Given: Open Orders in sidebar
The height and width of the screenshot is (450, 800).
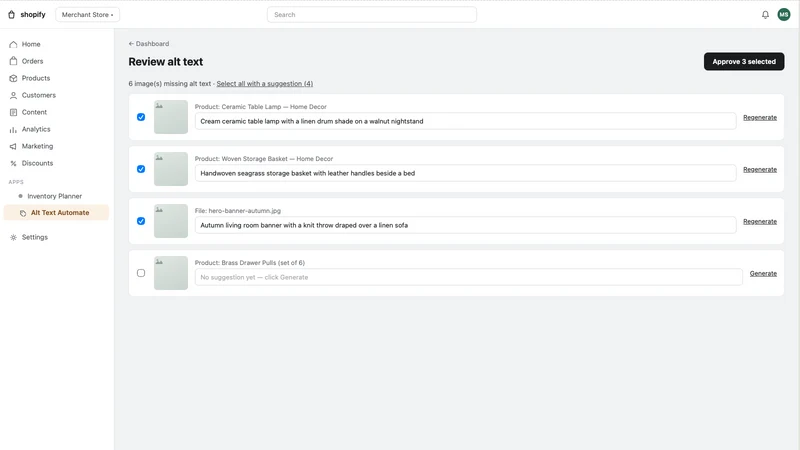Looking at the screenshot, I should pos(32,61).
